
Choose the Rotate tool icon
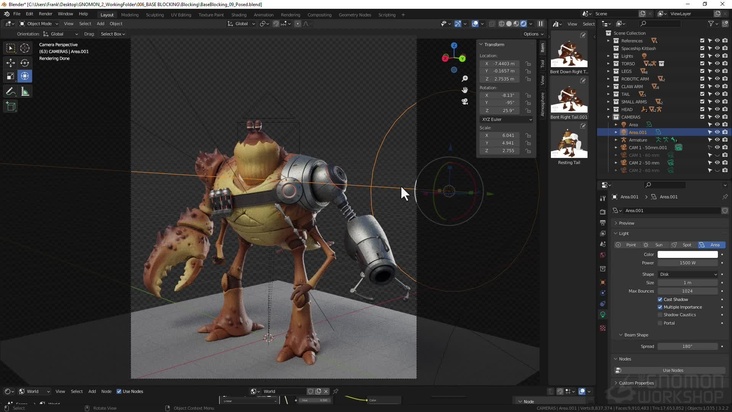pyautogui.click(x=25, y=63)
